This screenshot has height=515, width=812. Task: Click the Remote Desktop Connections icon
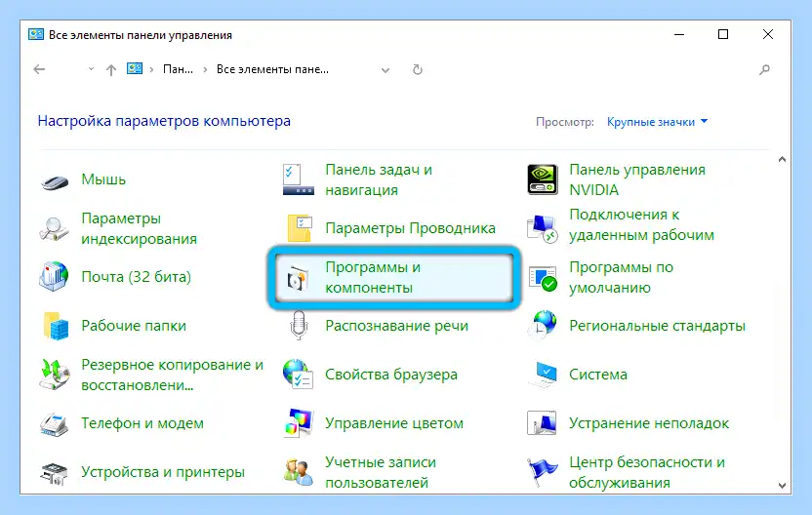coord(543,227)
